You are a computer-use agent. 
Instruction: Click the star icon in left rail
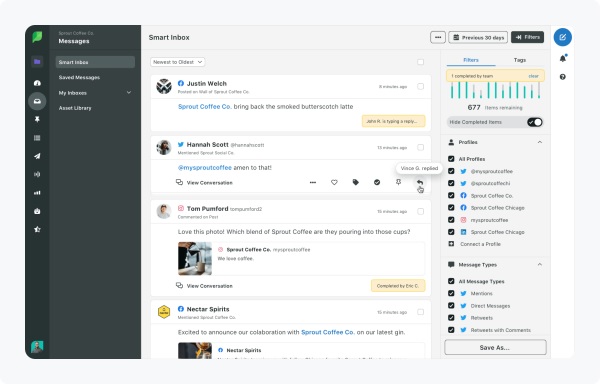tap(37, 229)
